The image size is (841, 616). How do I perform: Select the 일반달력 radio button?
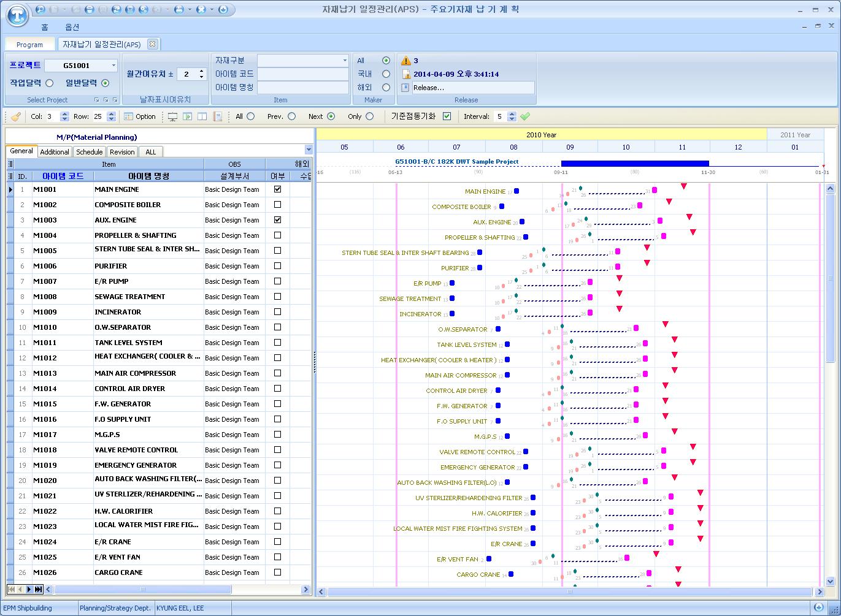tap(105, 83)
